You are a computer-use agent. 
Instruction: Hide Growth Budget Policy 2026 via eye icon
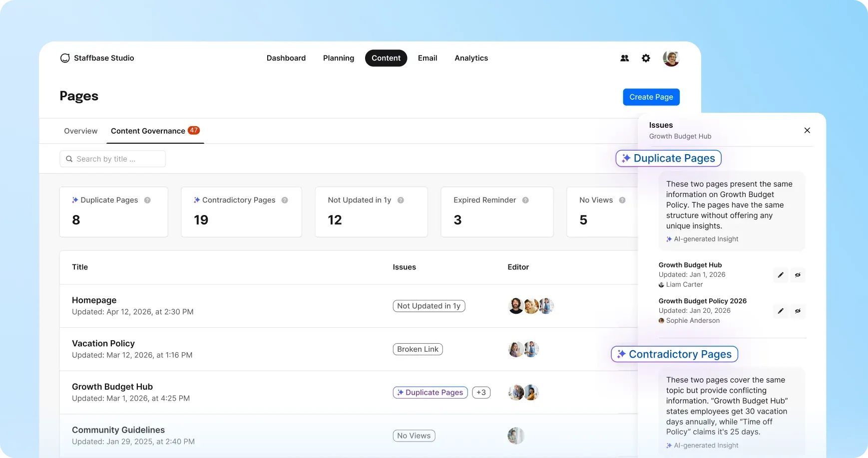coord(798,311)
